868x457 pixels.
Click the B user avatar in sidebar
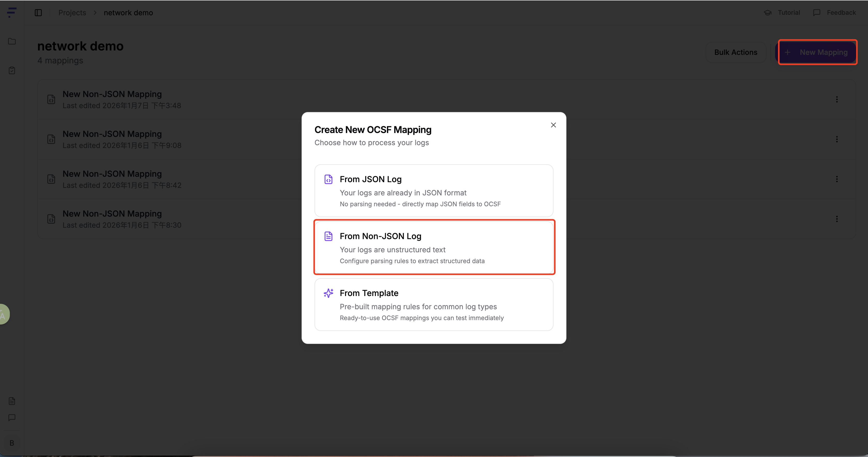pos(12,443)
